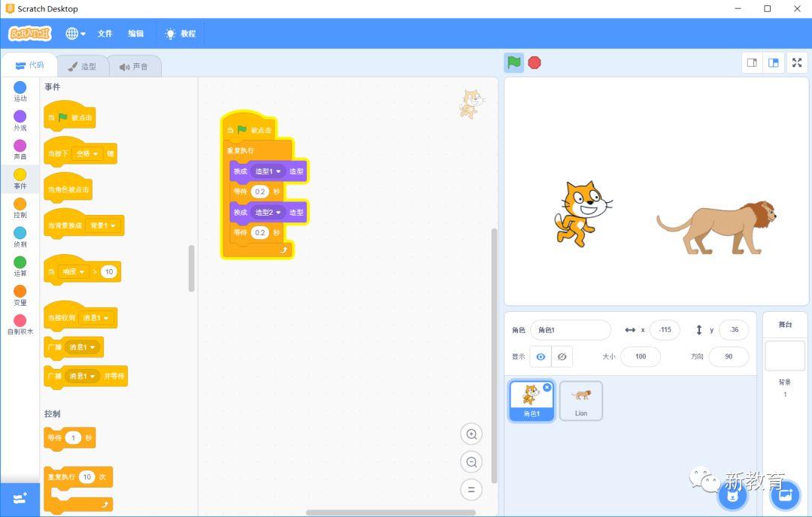Image resolution: width=812 pixels, height=517 pixels.
Task: Click the block palette vertical scrollbar
Action: coord(192,268)
